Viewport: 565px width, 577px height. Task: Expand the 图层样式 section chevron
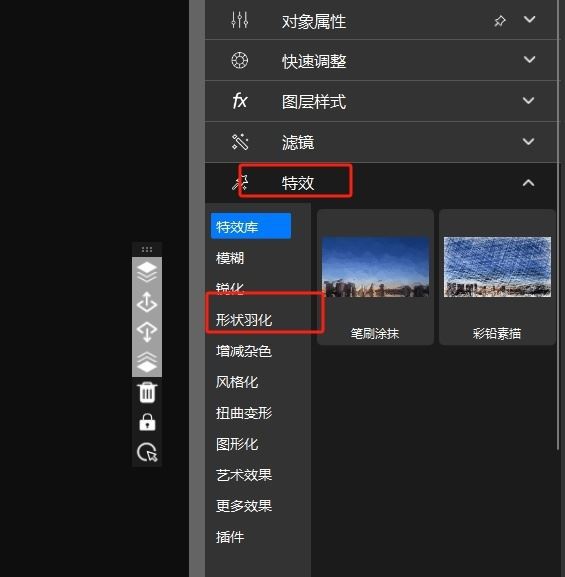point(529,100)
